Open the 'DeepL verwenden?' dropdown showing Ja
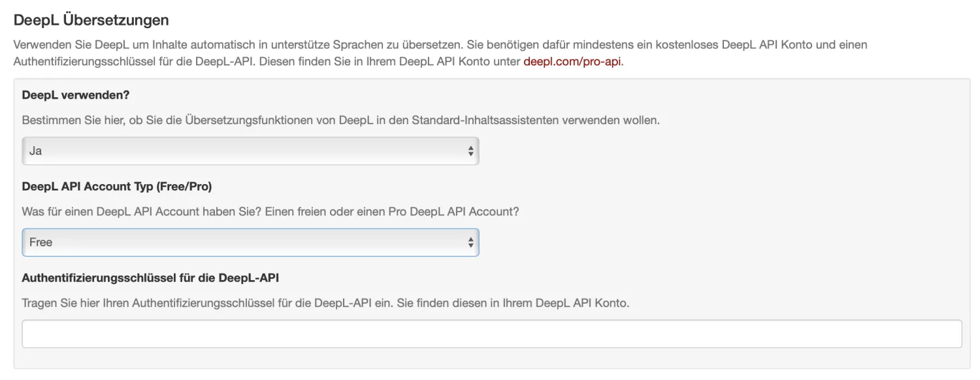The image size is (980, 380). [250, 151]
